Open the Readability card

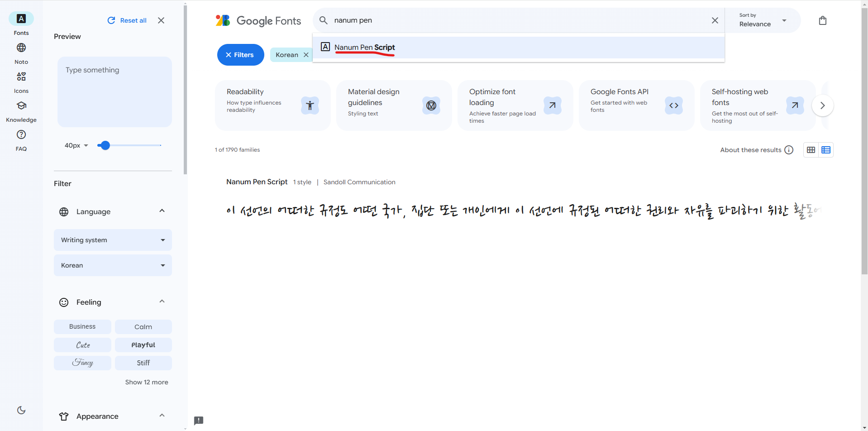point(273,105)
